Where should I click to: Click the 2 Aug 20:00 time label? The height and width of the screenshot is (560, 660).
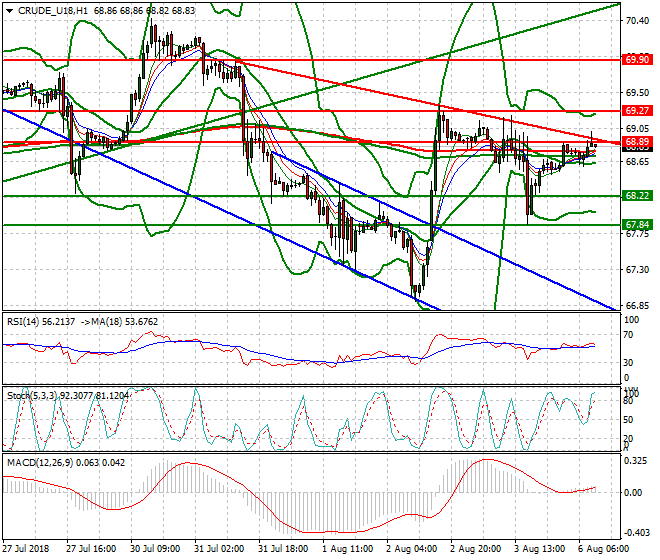pyautogui.click(x=476, y=549)
